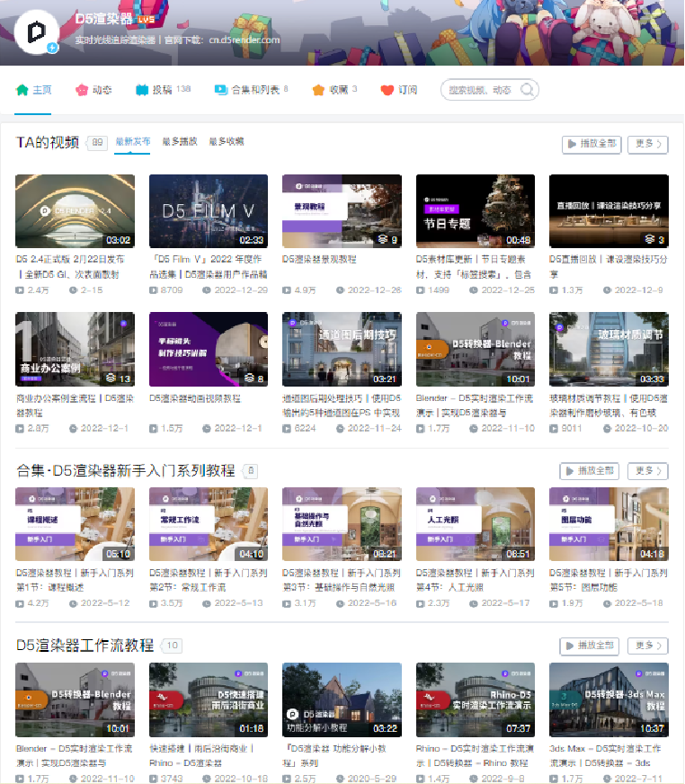This screenshot has height=784, width=685.
Task: Click the TA的视频 section heading
Action: point(48,142)
